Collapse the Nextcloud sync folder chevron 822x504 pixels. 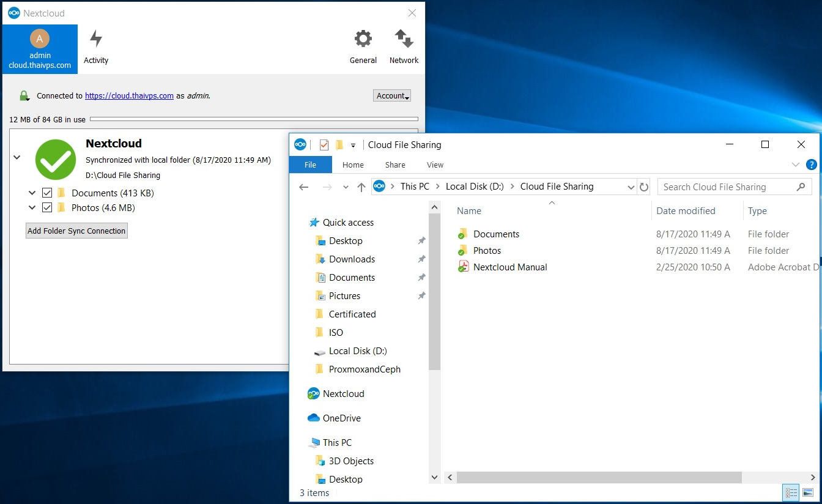(17, 157)
